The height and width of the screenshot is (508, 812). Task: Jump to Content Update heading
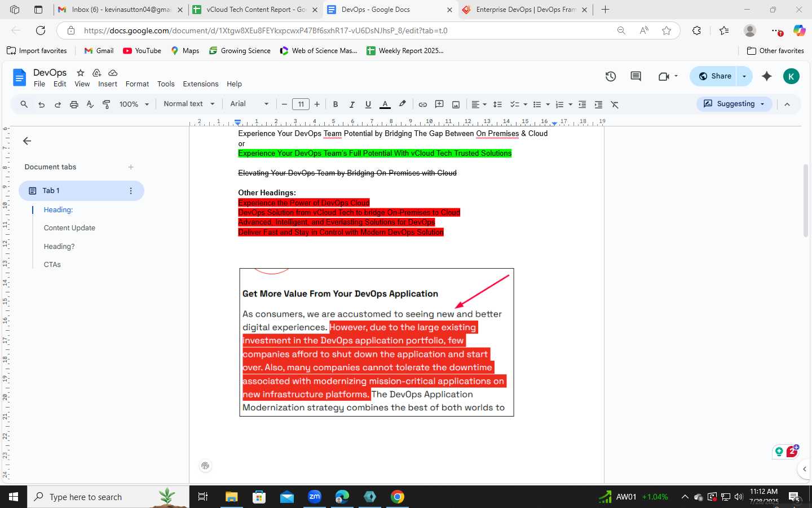point(69,228)
